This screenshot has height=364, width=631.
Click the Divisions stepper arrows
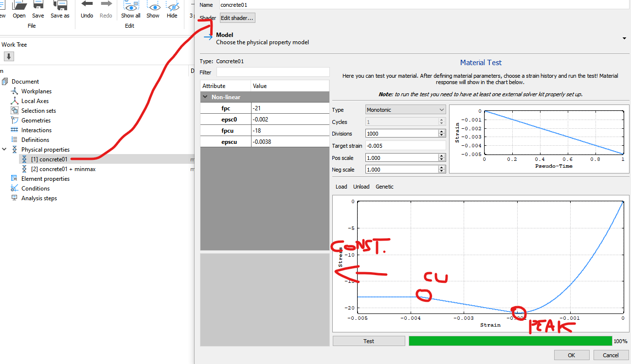(442, 134)
